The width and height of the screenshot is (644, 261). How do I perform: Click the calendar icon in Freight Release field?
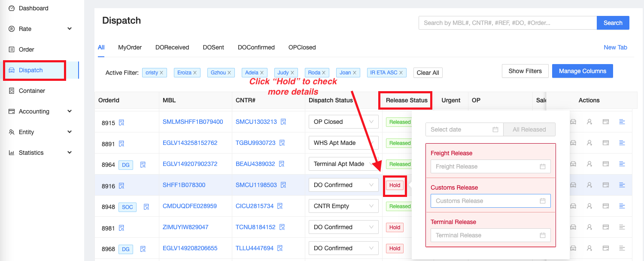(x=543, y=166)
